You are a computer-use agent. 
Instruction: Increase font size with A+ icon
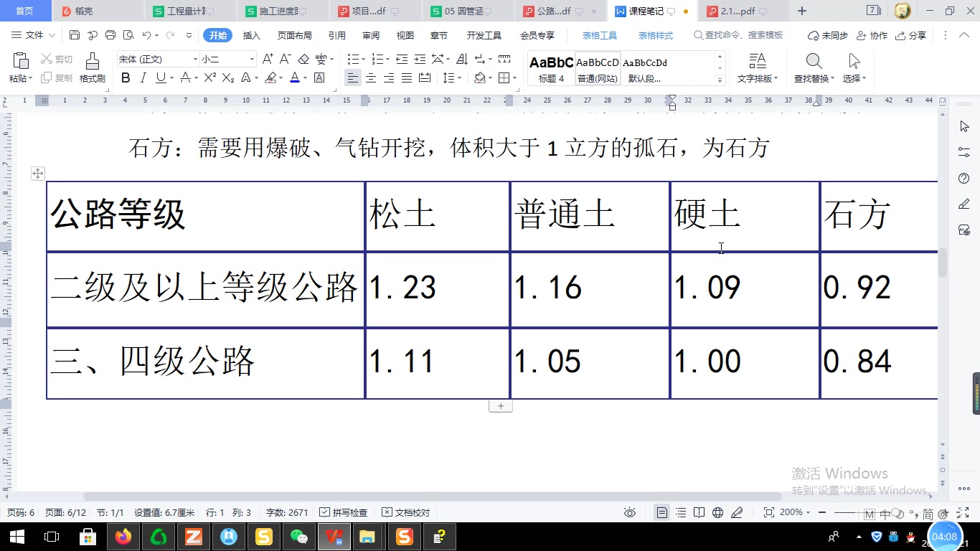coord(268,60)
